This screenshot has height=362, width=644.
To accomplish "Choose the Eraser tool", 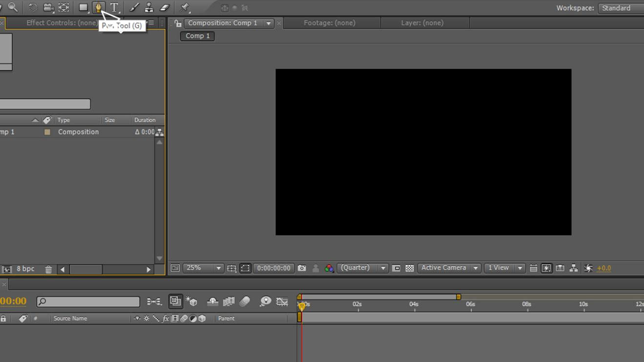I will point(166,7).
